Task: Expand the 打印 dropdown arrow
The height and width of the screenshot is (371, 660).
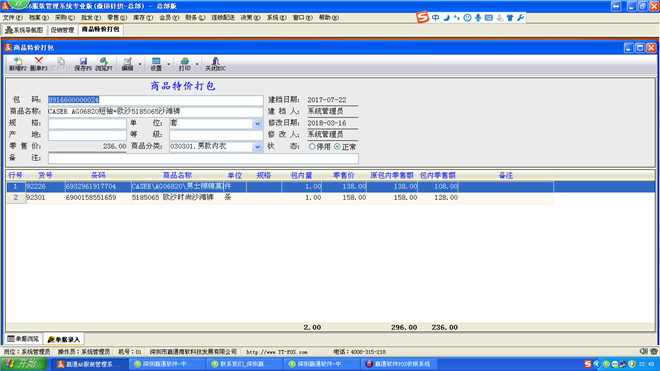Action: pyautogui.click(x=197, y=64)
